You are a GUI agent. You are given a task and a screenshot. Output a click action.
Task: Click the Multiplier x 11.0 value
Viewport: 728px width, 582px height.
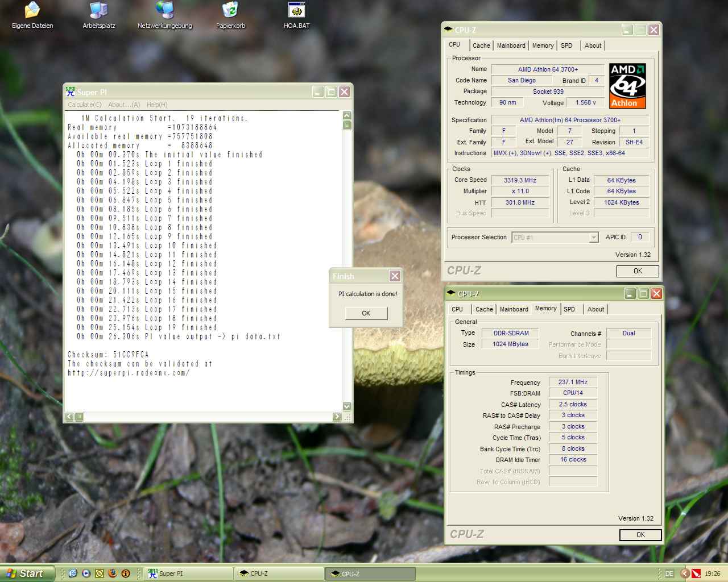click(520, 191)
